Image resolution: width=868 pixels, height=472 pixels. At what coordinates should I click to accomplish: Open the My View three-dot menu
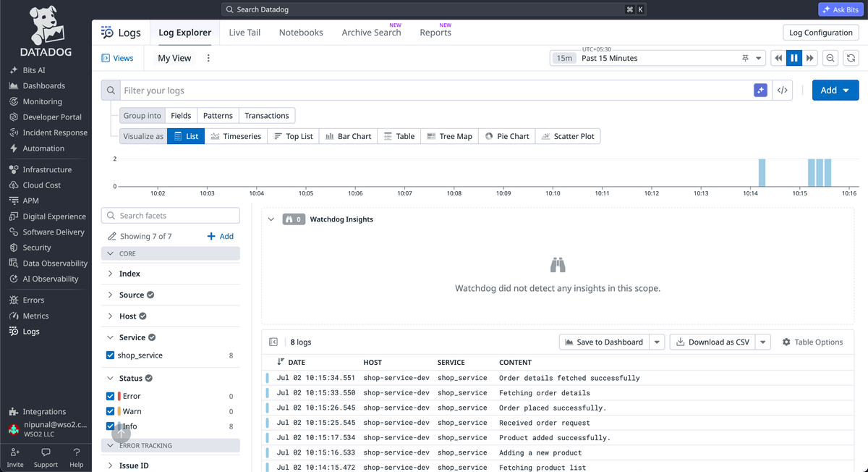pos(208,58)
